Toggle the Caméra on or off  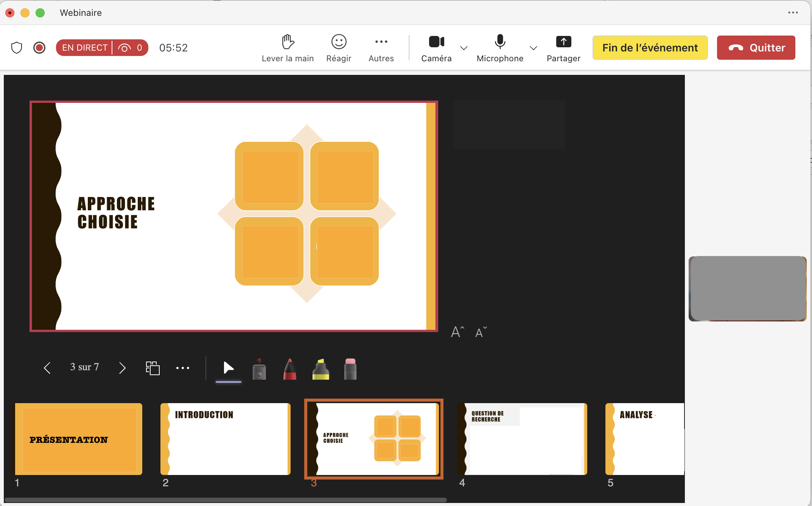[x=436, y=42]
